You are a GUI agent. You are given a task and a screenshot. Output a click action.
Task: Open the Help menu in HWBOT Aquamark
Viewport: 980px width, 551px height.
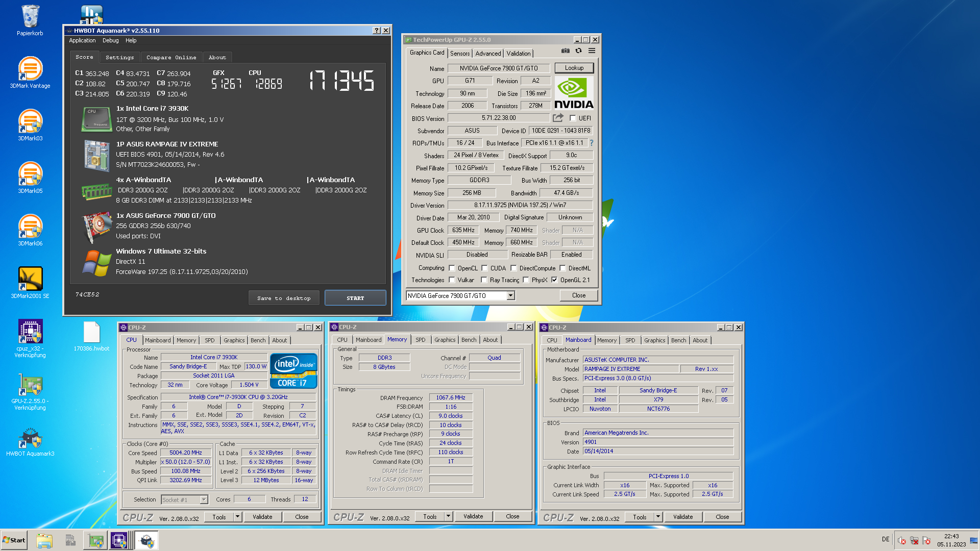pyautogui.click(x=131, y=41)
